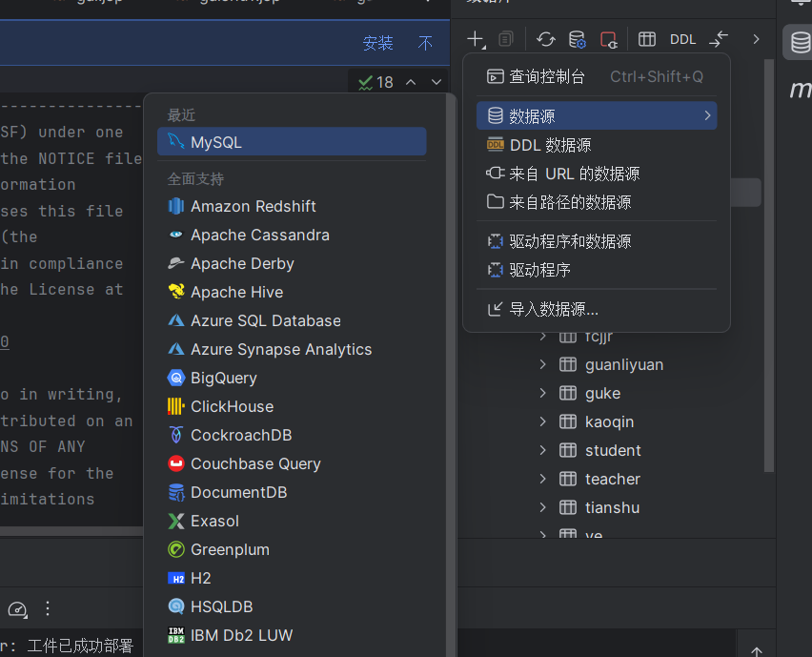
Task: Click the 安装 install link
Action: click(x=377, y=43)
